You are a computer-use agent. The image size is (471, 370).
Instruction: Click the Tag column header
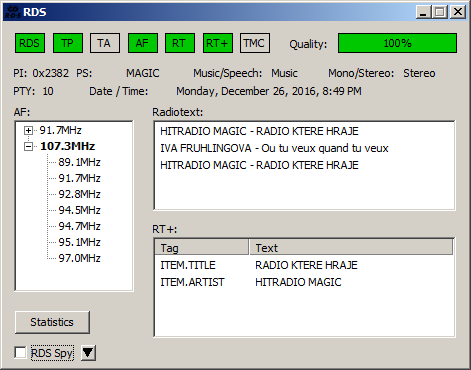click(x=202, y=248)
